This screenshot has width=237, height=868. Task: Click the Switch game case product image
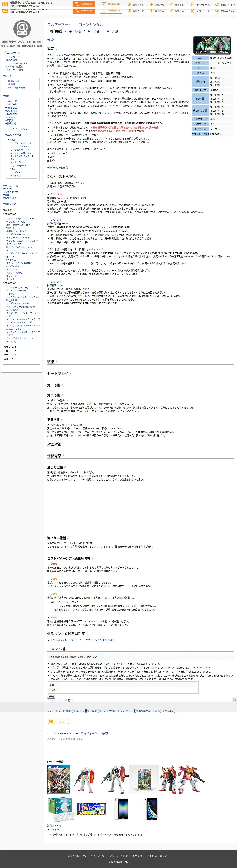[144, 779]
